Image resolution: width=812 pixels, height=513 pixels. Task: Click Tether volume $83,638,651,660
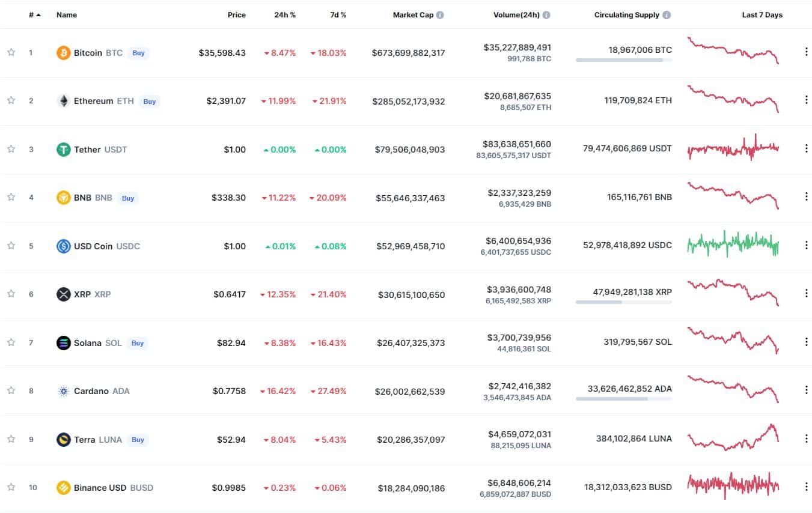click(x=517, y=144)
